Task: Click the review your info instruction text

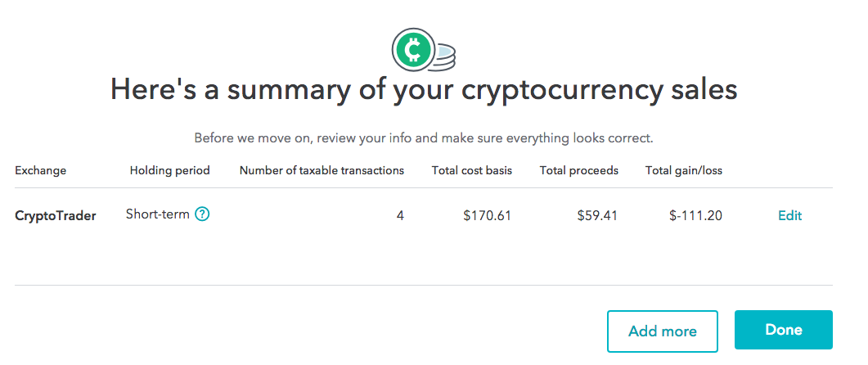Action: (x=424, y=137)
